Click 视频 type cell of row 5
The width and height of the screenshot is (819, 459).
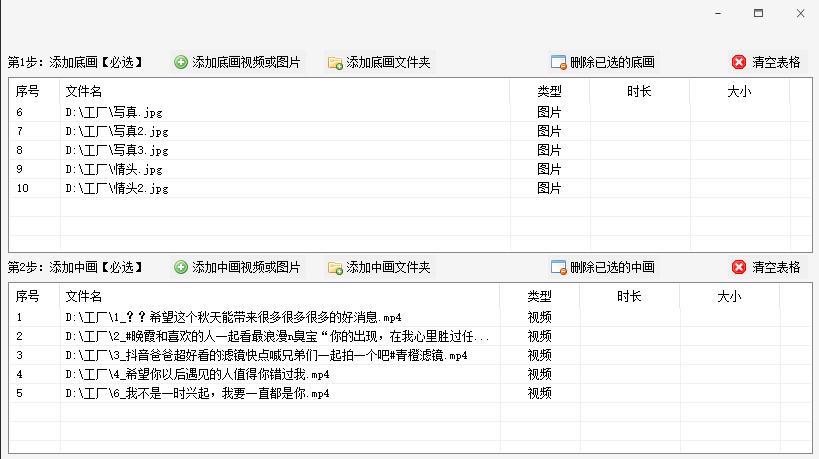(540, 393)
